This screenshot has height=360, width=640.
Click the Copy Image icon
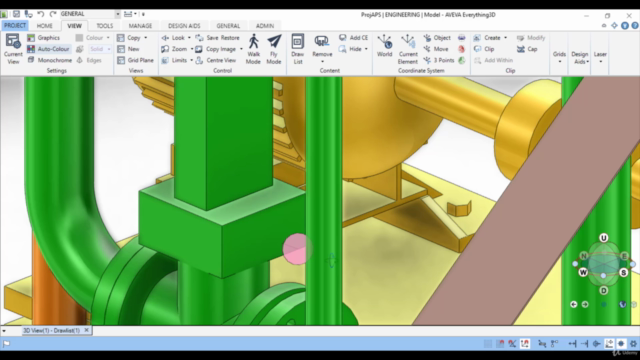199,49
